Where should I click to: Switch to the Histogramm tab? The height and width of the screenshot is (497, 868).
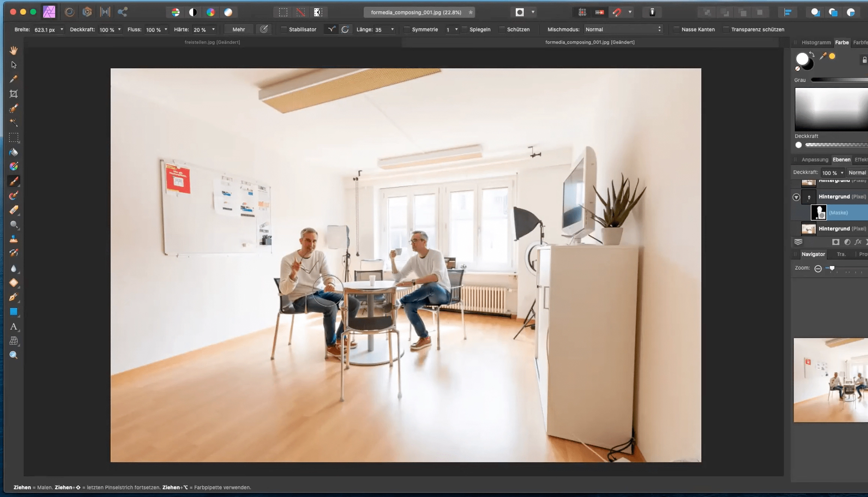click(x=816, y=42)
